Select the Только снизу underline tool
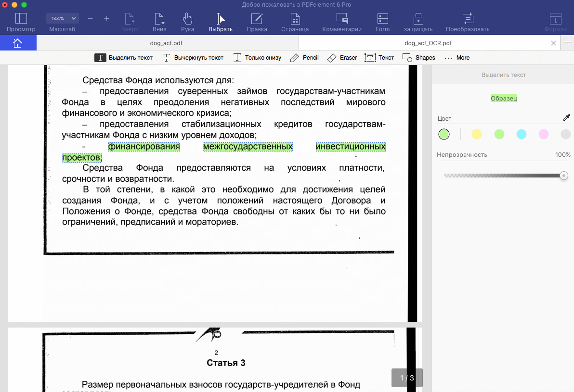Image resolution: width=574 pixels, height=392 pixels. click(257, 58)
